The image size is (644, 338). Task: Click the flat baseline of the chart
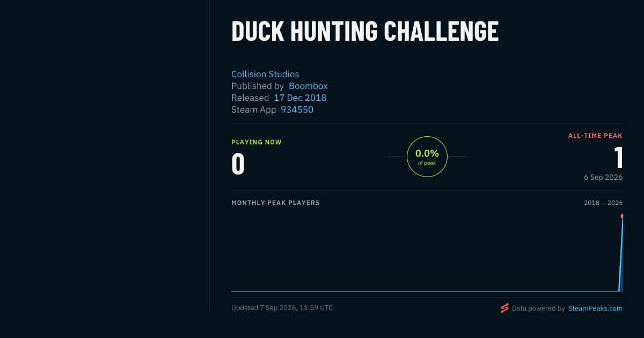pos(424,291)
